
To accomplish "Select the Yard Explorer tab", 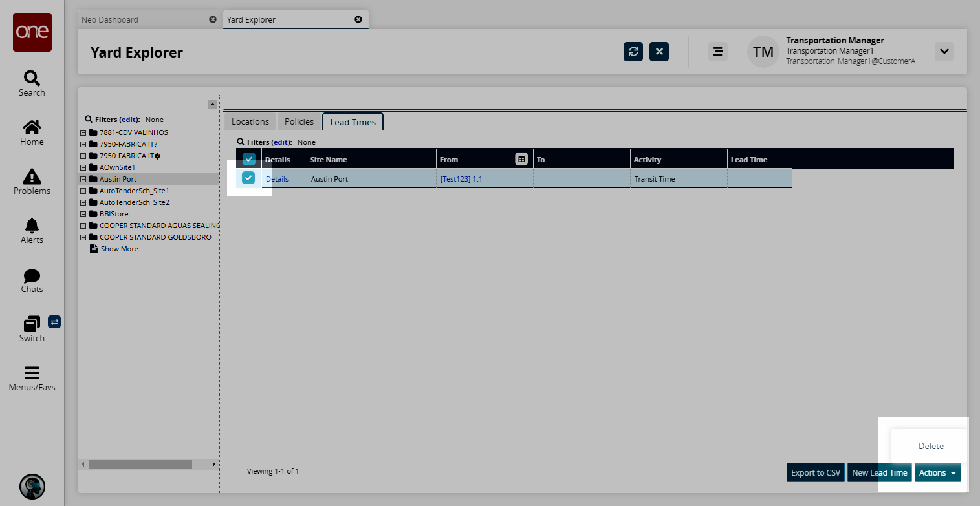I will 296,19.
